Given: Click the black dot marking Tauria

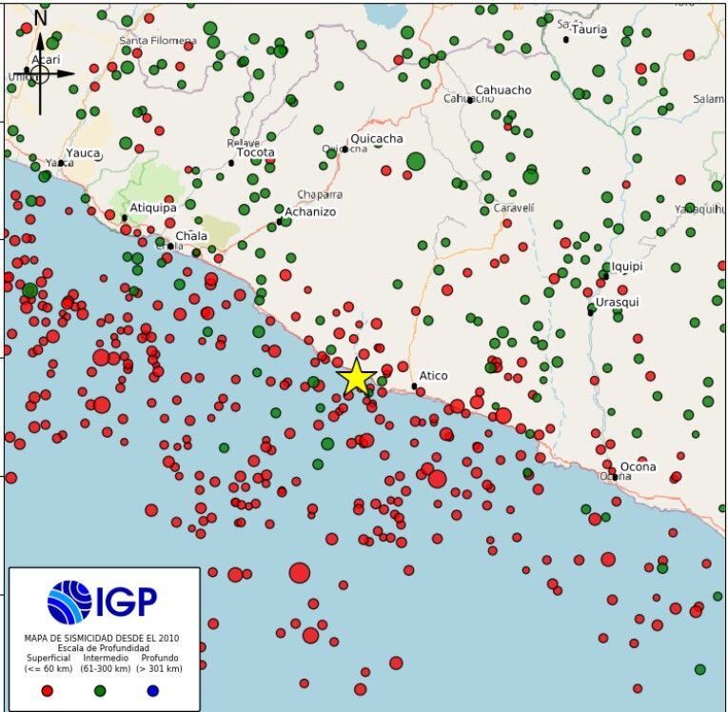Looking at the screenshot, I should point(566,39).
